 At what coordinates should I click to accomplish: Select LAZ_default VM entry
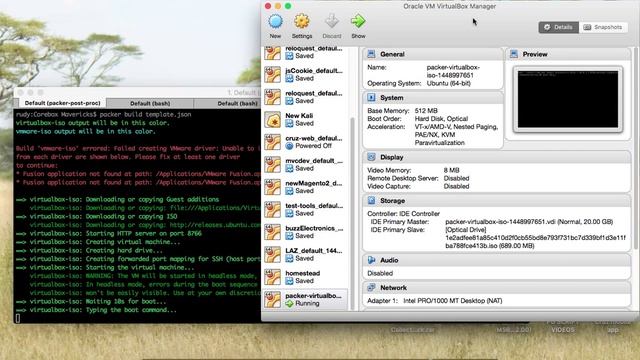click(x=305, y=254)
